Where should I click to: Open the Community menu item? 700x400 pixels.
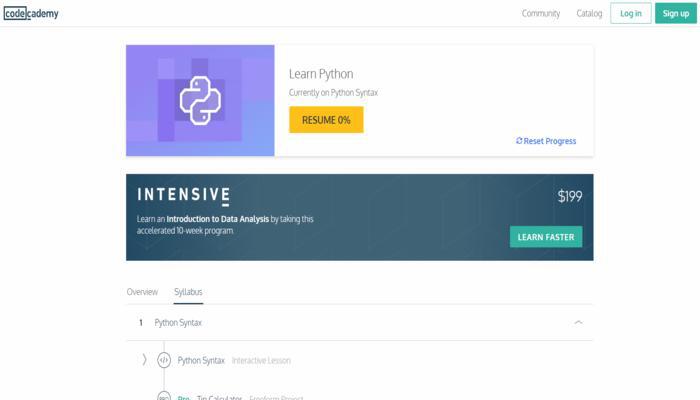point(541,13)
